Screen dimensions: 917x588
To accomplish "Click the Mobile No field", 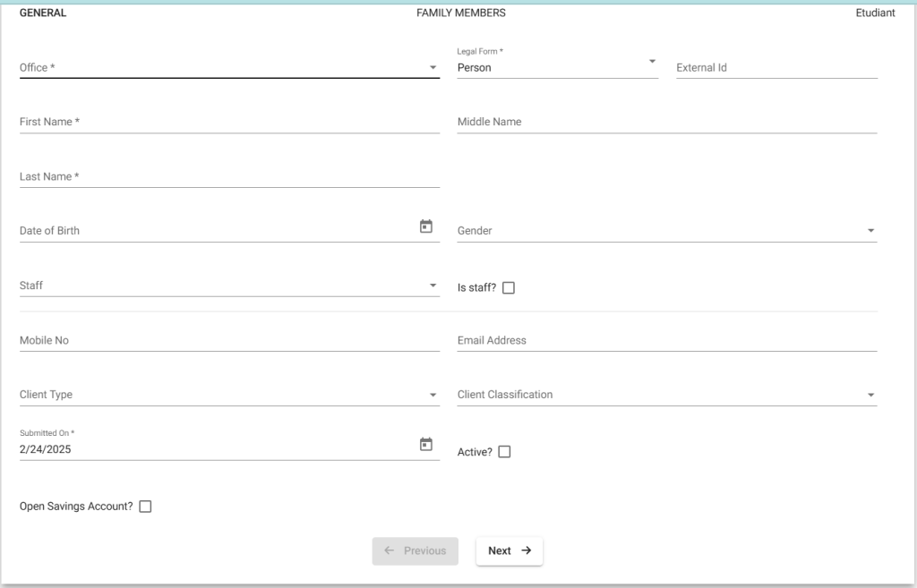I will point(179,340).
